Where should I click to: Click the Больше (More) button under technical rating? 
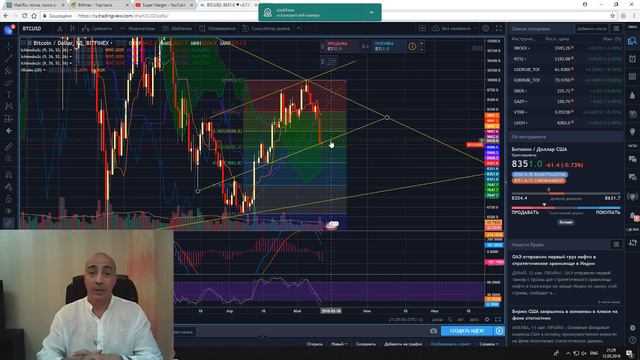coord(566,222)
